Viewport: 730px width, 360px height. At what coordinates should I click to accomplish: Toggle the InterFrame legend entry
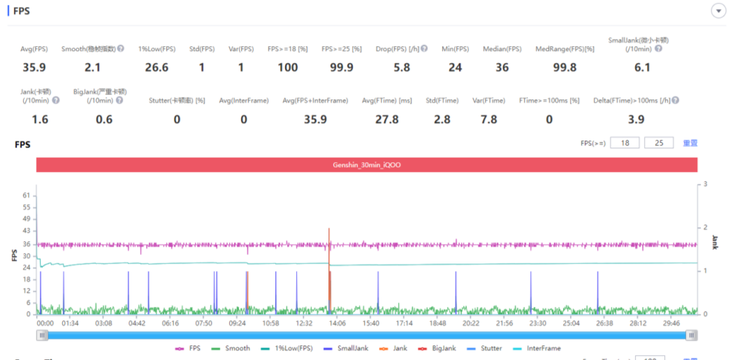tap(536, 348)
